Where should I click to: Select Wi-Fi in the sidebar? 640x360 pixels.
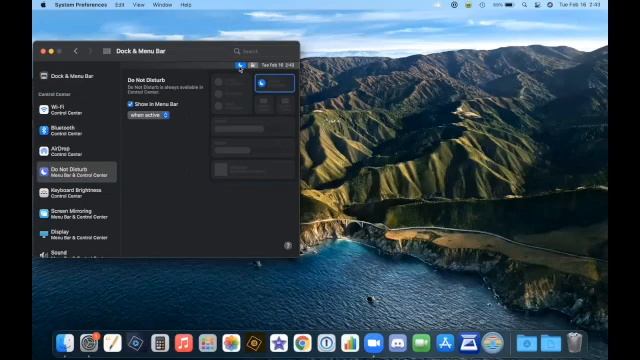[77, 110]
